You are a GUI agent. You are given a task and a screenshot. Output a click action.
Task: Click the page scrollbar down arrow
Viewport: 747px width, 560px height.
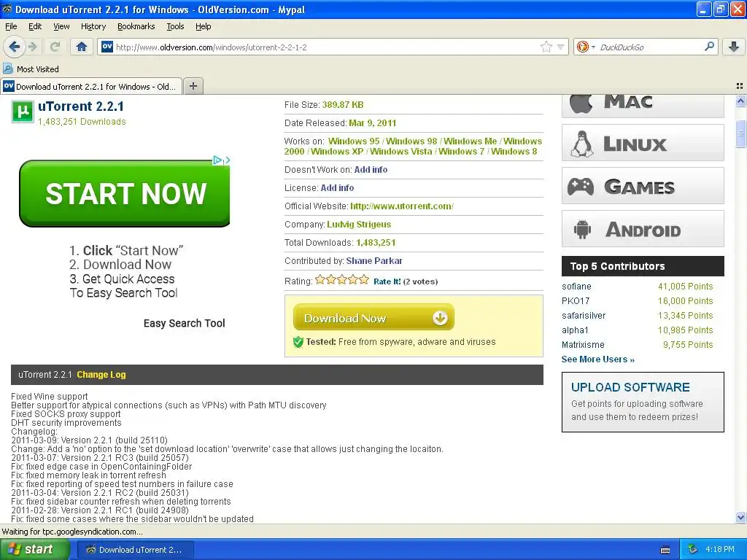point(740,518)
